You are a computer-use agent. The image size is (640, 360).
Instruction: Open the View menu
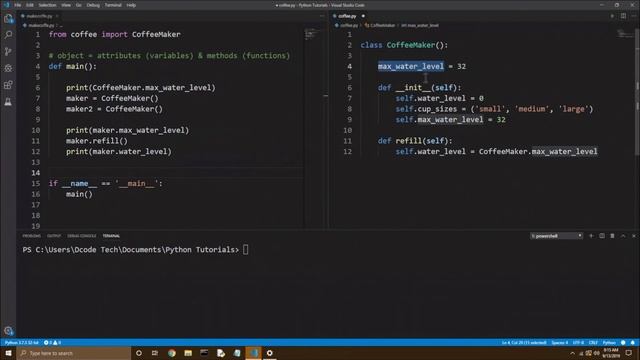click(66, 5)
